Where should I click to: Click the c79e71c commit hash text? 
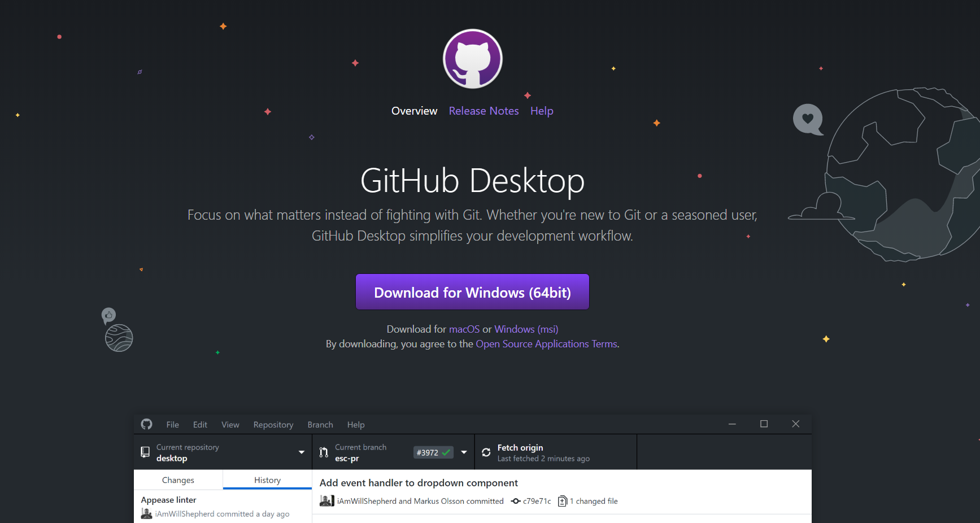537,502
